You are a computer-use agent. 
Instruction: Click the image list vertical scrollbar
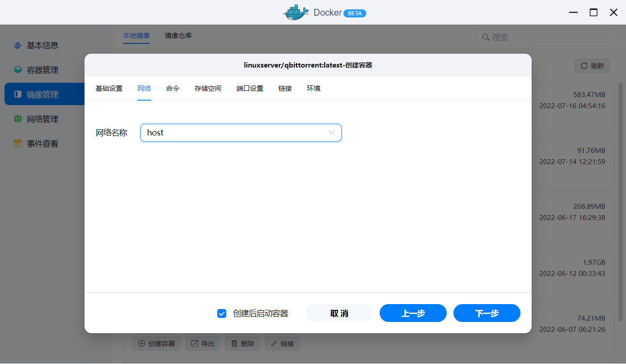click(x=621, y=201)
